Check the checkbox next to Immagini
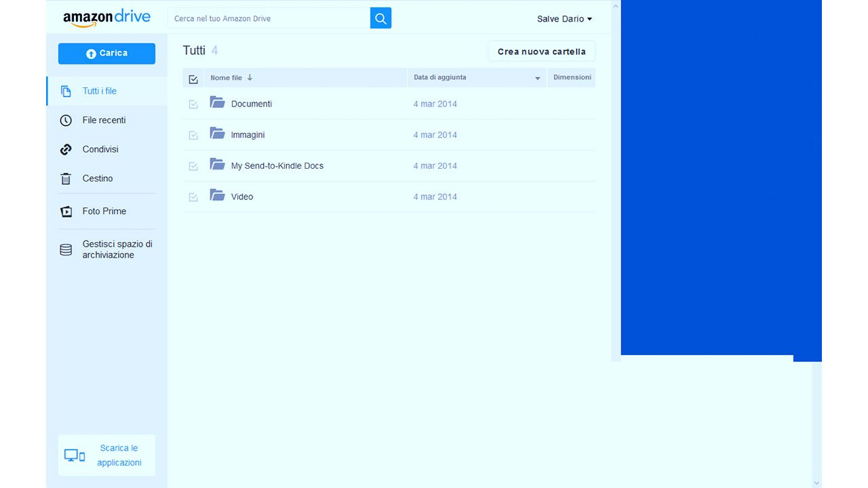This screenshot has width=868, height=488. (x=193, y=134)
